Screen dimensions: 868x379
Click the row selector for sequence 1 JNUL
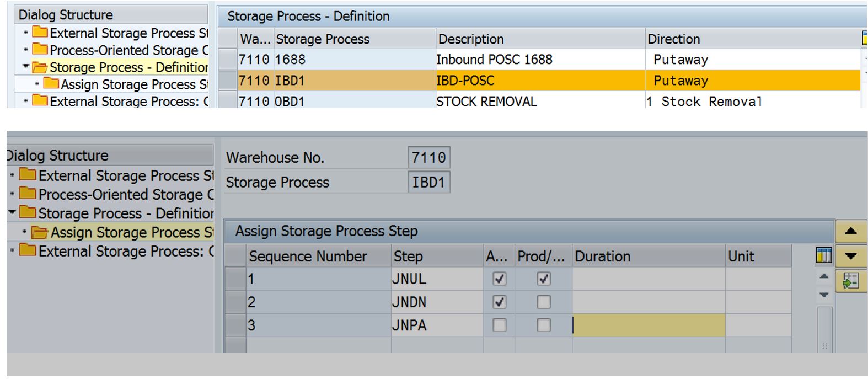(x=235, y=279)
